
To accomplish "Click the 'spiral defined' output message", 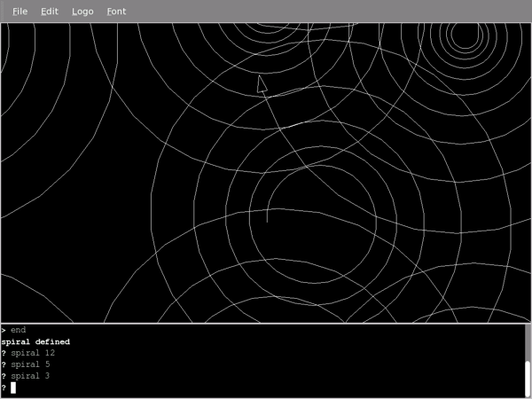I will [x=35, y=341].
